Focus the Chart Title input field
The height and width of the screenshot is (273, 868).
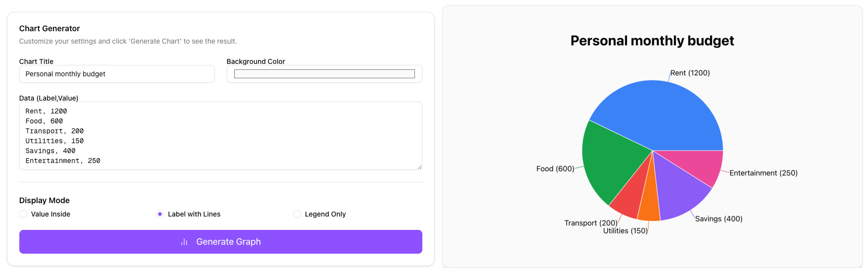point(117,74)
